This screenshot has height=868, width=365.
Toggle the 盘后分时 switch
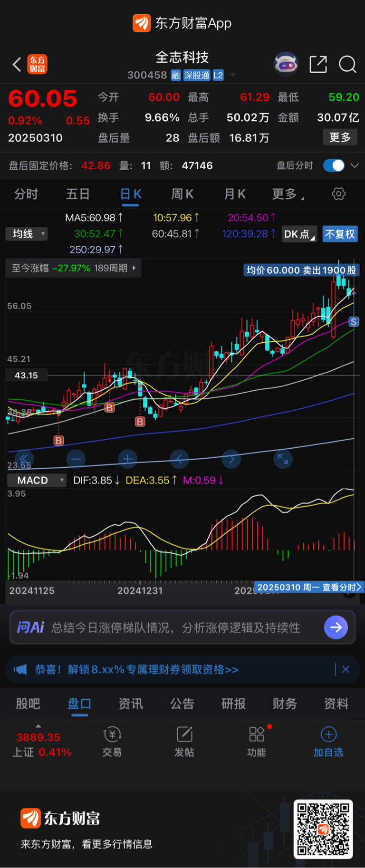pyautogui.click(x=334, y=165)
